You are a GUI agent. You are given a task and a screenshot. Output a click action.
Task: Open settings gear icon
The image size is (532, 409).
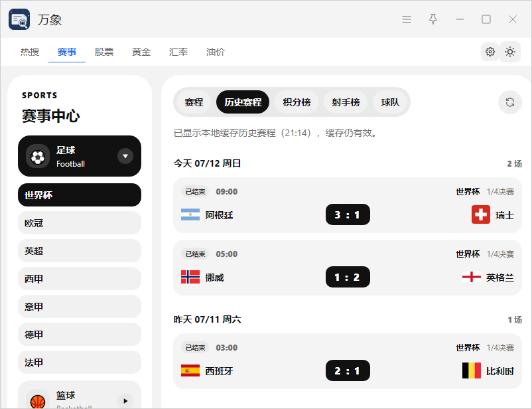click(x=490, y=52)
